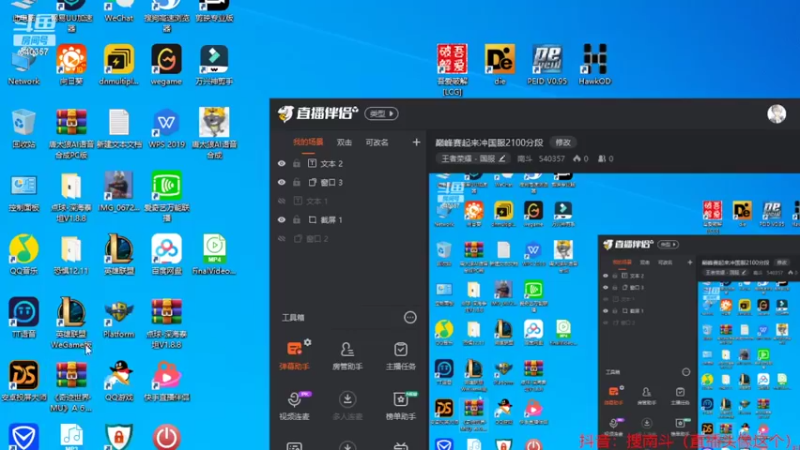Image resolution: width=800 pixels, height=450 pixels.
Task: Hide the 文本 2 source with its eye
Action: click(282, 163)
